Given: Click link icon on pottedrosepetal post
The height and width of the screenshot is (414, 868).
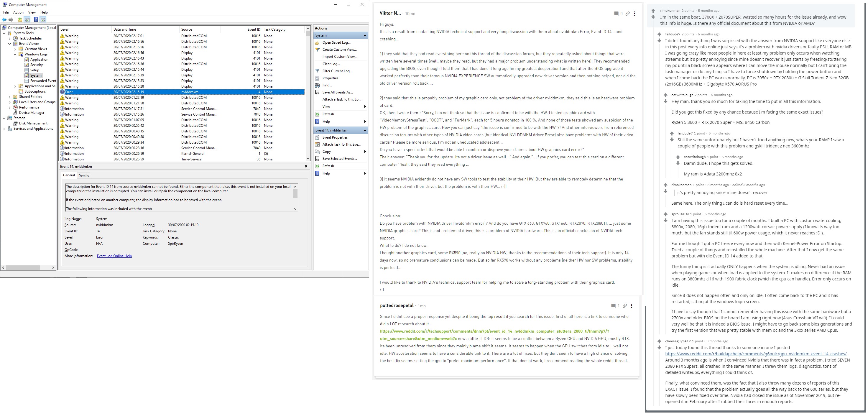Looking at the screenshot, I should 624,306.
